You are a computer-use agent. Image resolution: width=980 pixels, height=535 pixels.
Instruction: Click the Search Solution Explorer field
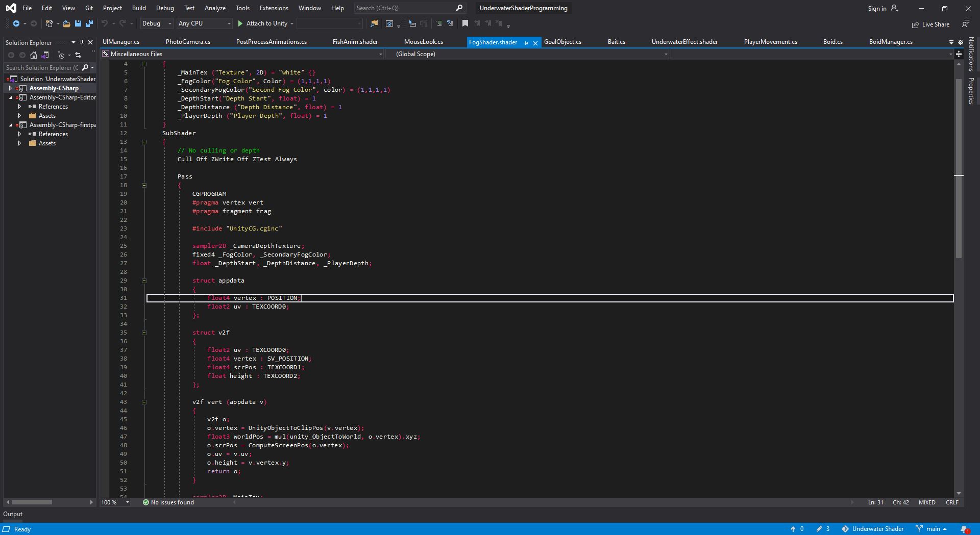coord(42,67)
